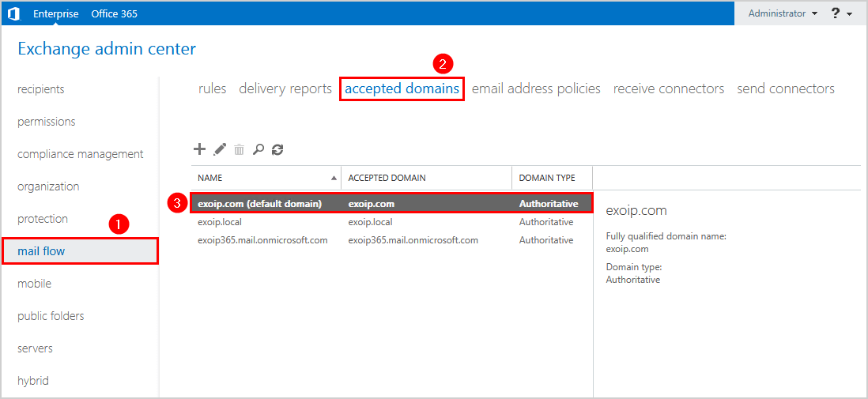Edit the selected accepted domain
The image size is (868, 399).
click(x=220, y=149)
